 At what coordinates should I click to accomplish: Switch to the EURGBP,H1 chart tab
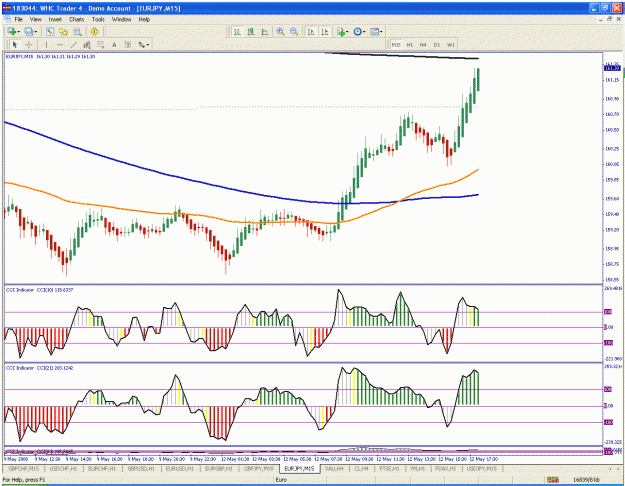pos(218,468)
